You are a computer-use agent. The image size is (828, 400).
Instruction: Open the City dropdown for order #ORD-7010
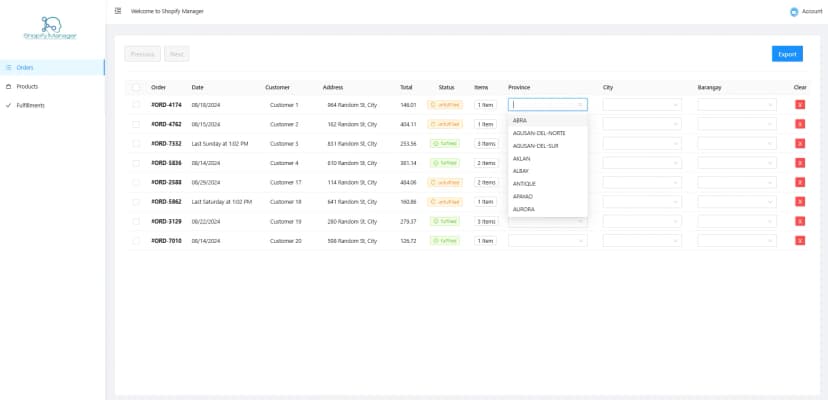[642, 240]
